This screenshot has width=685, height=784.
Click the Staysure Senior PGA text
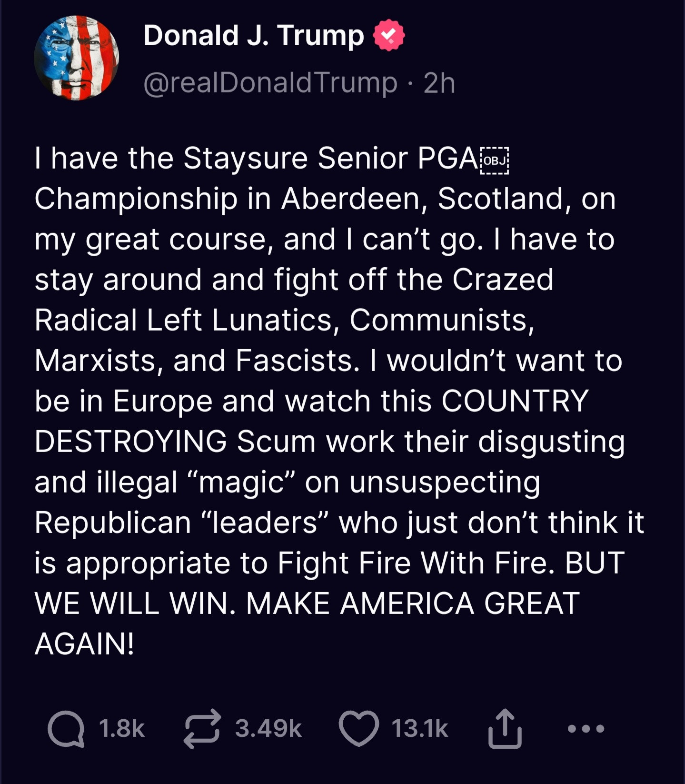pos(331,158)
